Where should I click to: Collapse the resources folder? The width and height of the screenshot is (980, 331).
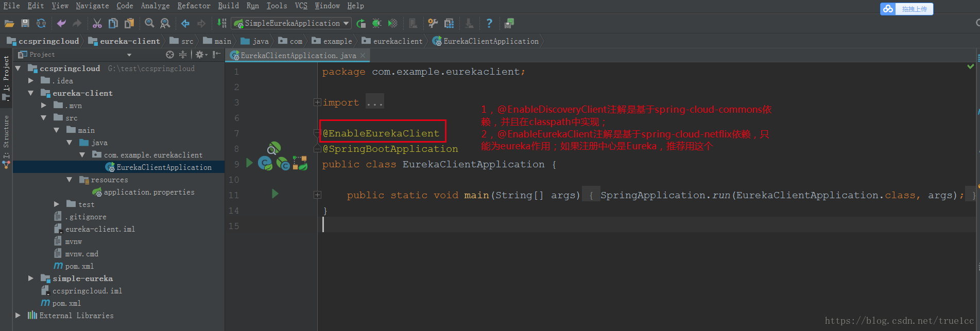click(70, 180)
